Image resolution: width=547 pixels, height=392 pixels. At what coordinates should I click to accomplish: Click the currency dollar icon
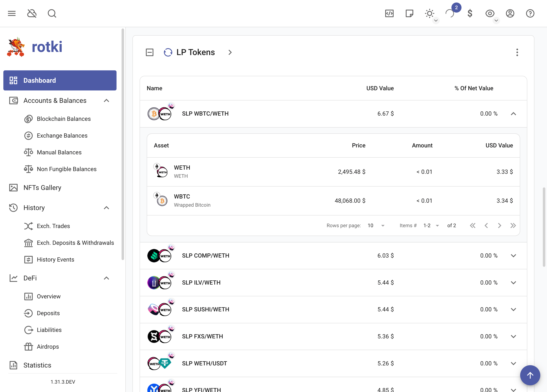tap(470, 13)
